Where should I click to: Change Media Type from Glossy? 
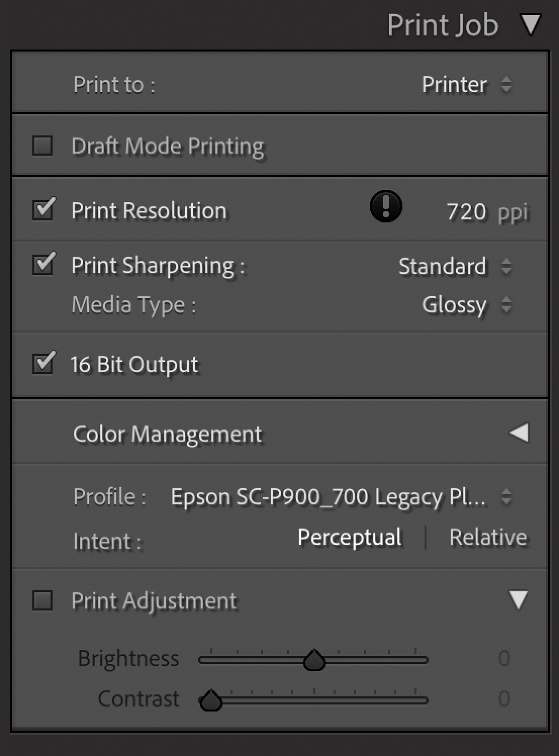pyautogui.click(x=466, y=305)
